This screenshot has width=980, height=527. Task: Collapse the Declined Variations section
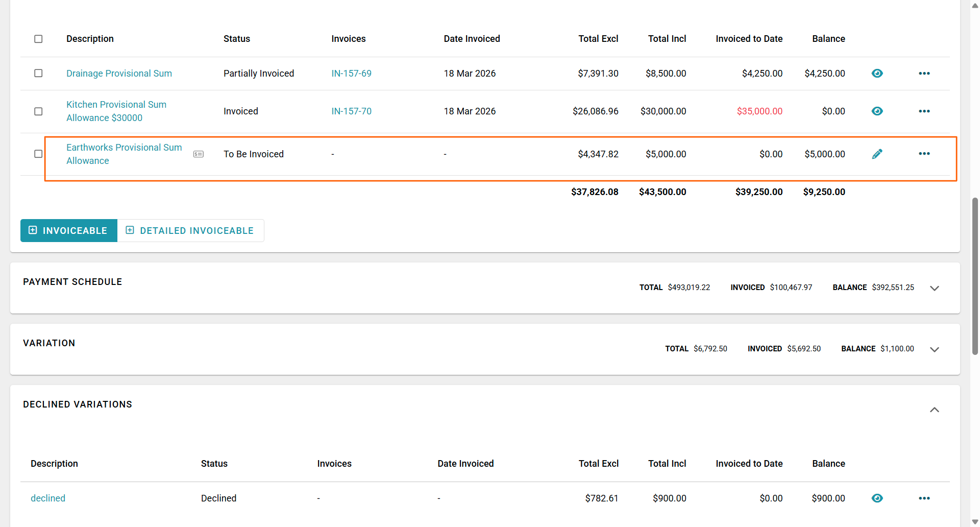pos(934,410)
